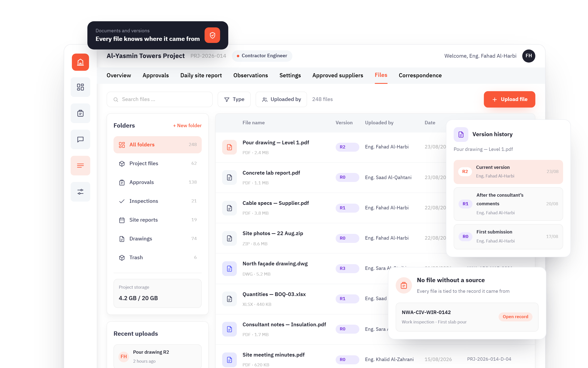Open the clipboard icon in the sidebar
The width and height of the screenshot is (588, 368).
pyautogui.click(x=80, y=113)
